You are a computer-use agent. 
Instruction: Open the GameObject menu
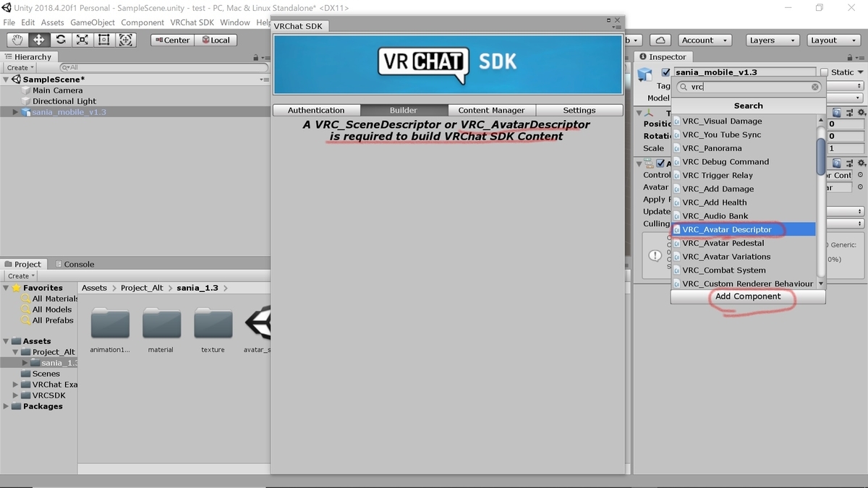coord(93,22)
